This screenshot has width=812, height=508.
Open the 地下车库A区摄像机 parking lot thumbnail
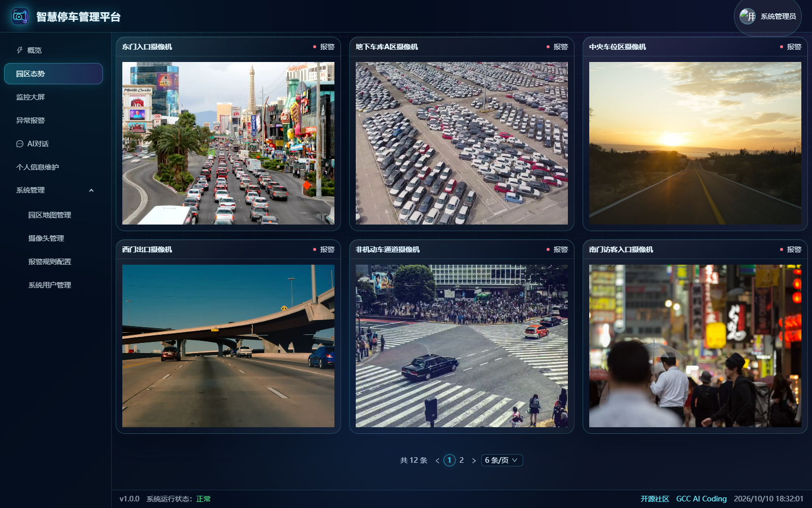(462, 143)
